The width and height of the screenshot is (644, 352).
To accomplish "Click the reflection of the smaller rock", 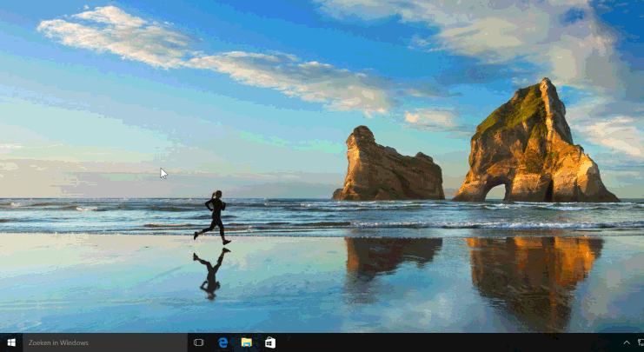I will 391,256.
